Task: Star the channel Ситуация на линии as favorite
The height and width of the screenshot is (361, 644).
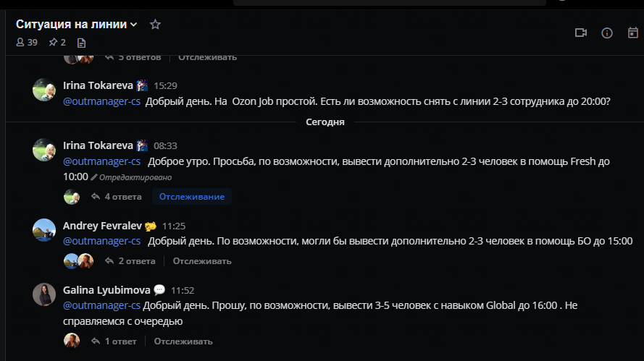Action: pos(155,24)
